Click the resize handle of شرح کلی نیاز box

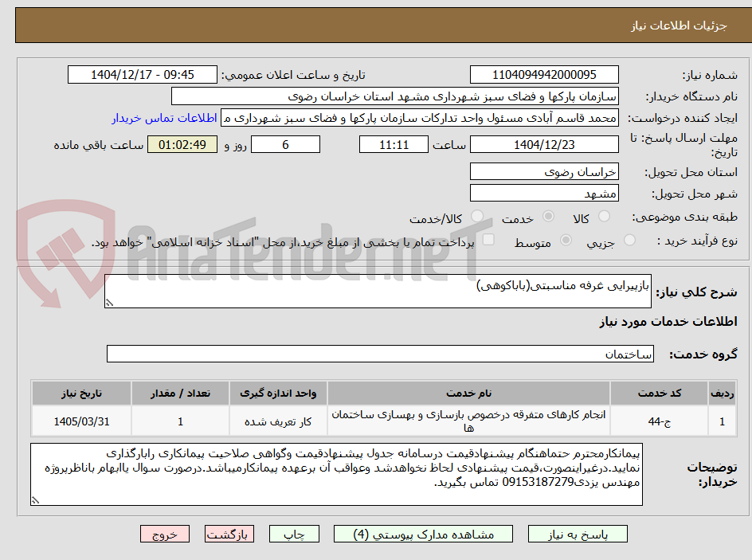[109, 303]
